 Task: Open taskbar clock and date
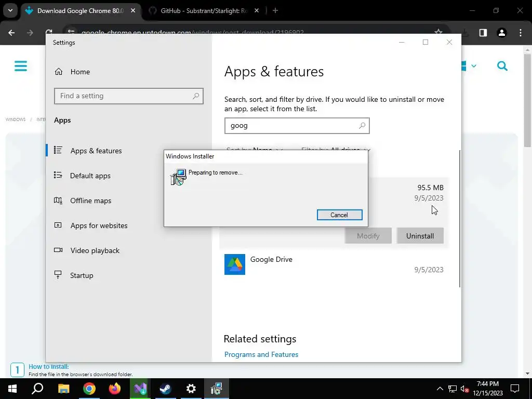pos(487,389)
